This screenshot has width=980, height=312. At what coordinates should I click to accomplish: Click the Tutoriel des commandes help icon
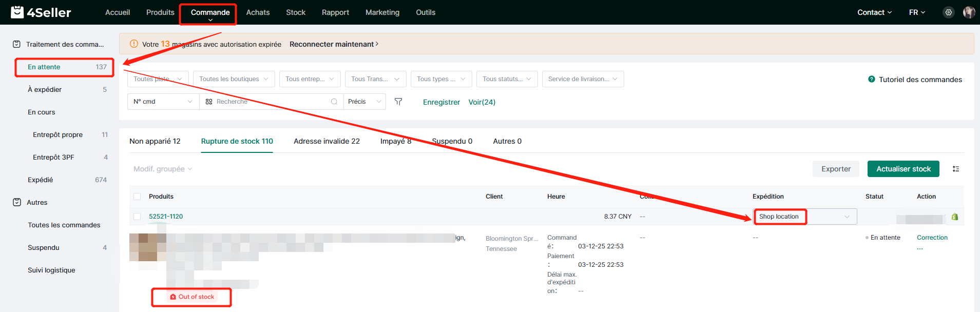[871, 80]
